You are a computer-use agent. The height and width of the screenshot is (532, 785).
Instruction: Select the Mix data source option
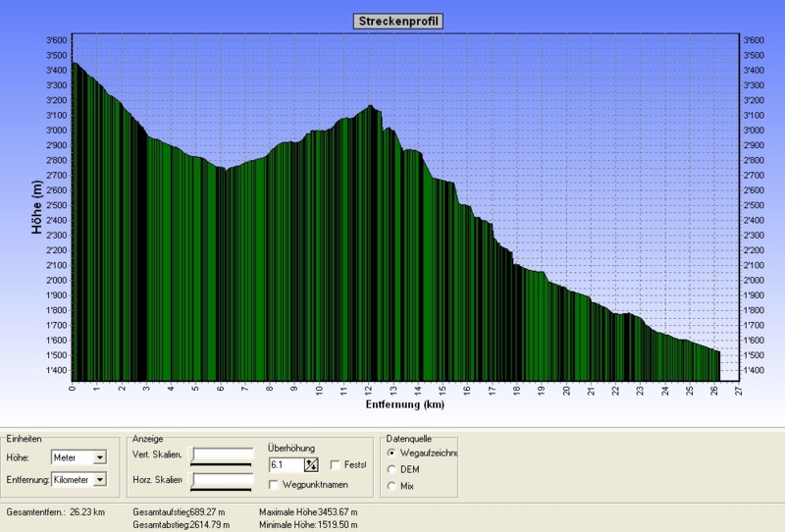click(x=393, y=485)
